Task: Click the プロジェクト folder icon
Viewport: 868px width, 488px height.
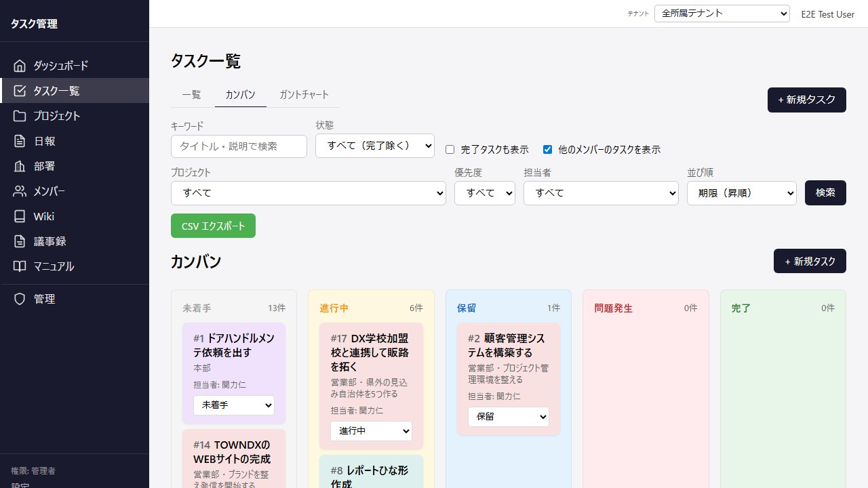Action: (x=20, y=116)
